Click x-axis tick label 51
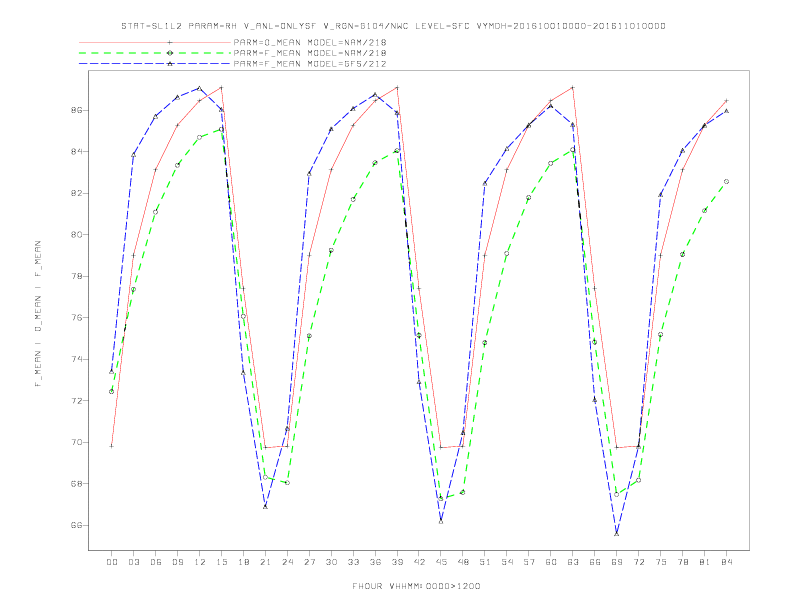Image resolution: width=792 pixels, height=612 pixels. pyautogui.click(x=485, y=562)
